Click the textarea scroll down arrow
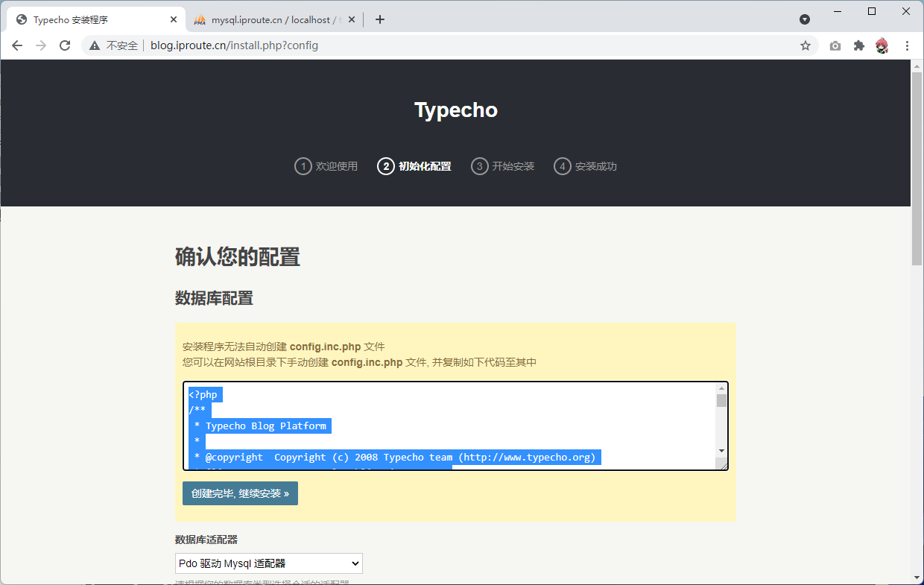 pos(721,451)
